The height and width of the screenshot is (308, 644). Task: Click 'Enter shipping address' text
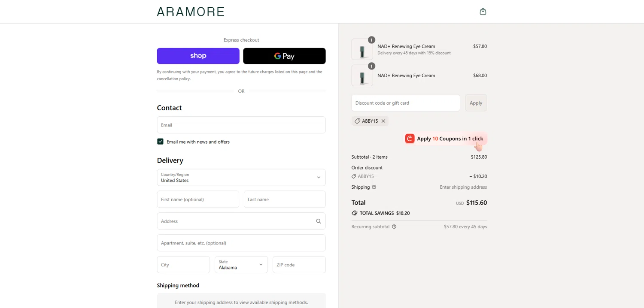[463, 187]
